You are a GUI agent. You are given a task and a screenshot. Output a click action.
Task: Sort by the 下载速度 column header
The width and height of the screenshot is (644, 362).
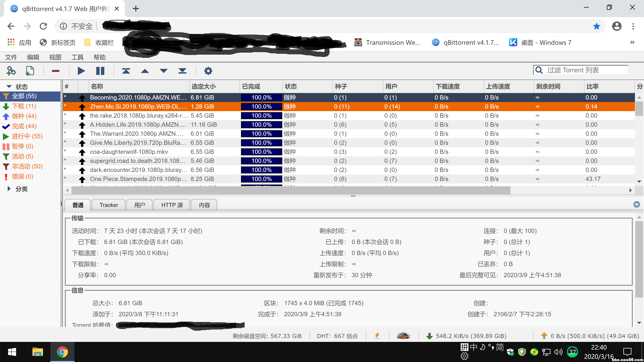coord(447,86)
